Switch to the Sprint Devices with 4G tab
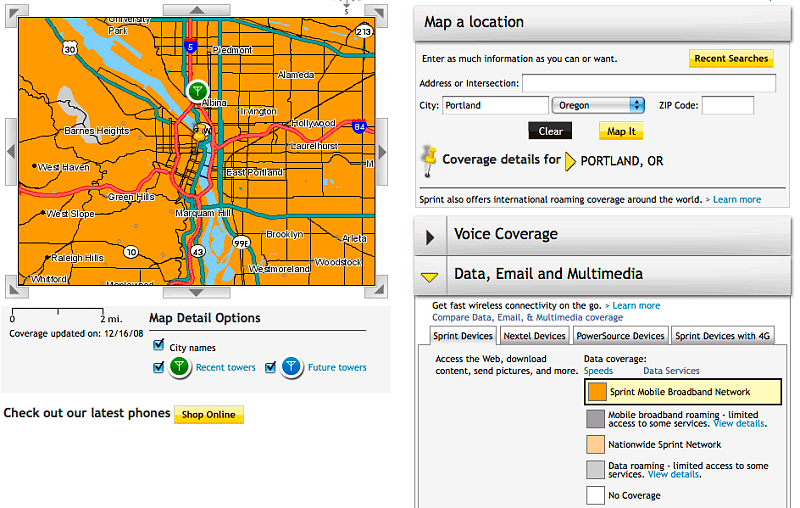This screenshot has height=508, width=800. (x=722, y=336)
